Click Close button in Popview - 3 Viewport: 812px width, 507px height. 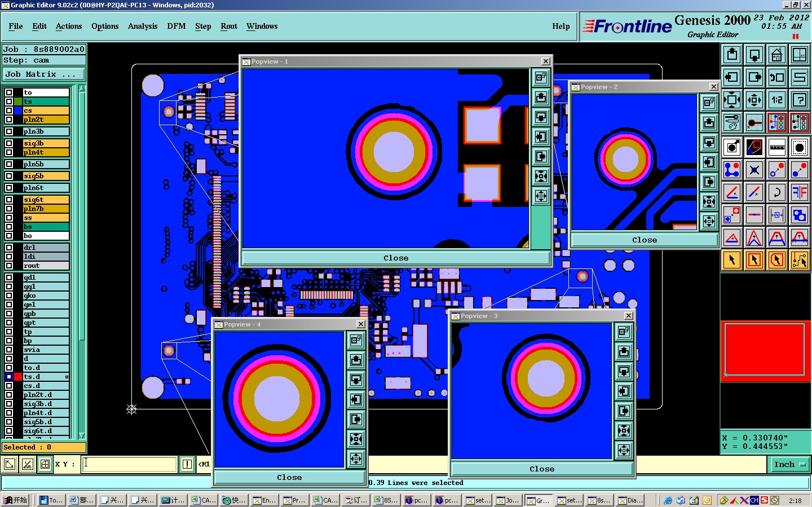[x=542, y=469]
